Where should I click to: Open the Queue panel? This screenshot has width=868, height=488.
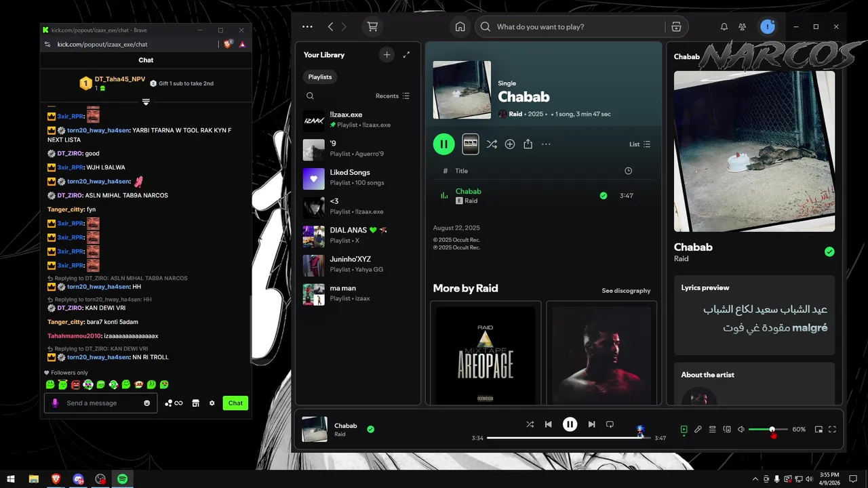(713, 429)
